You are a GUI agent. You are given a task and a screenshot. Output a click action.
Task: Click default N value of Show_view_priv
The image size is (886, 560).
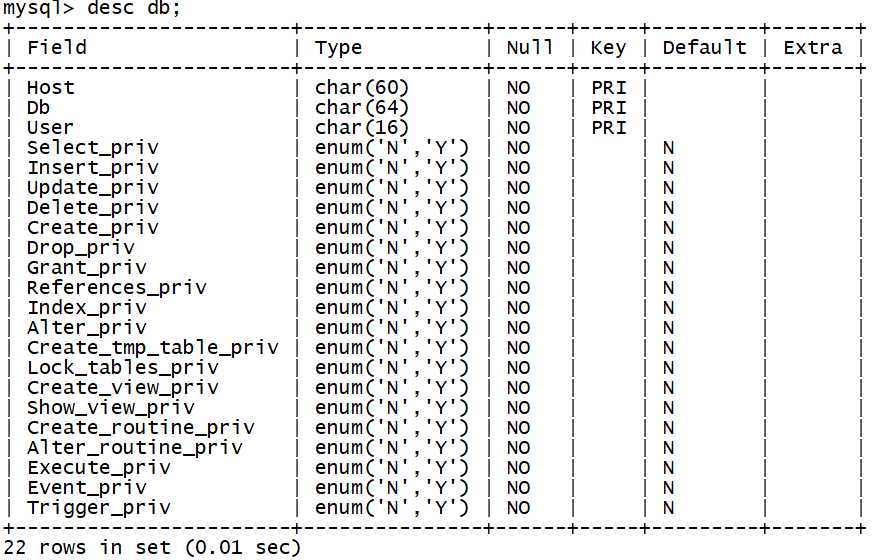click(x=668, y=408)
